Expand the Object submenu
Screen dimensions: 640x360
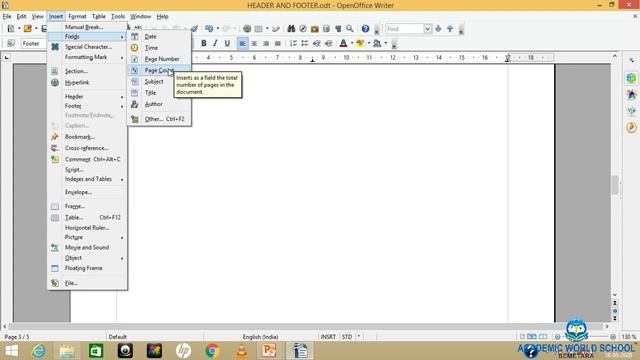tap(87, 258)
